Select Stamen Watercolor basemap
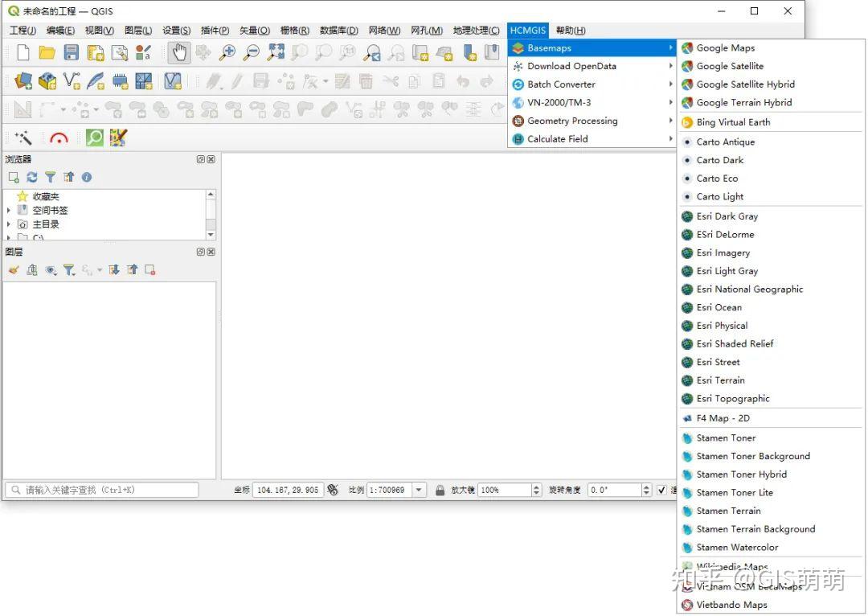 tap(771, 548)
